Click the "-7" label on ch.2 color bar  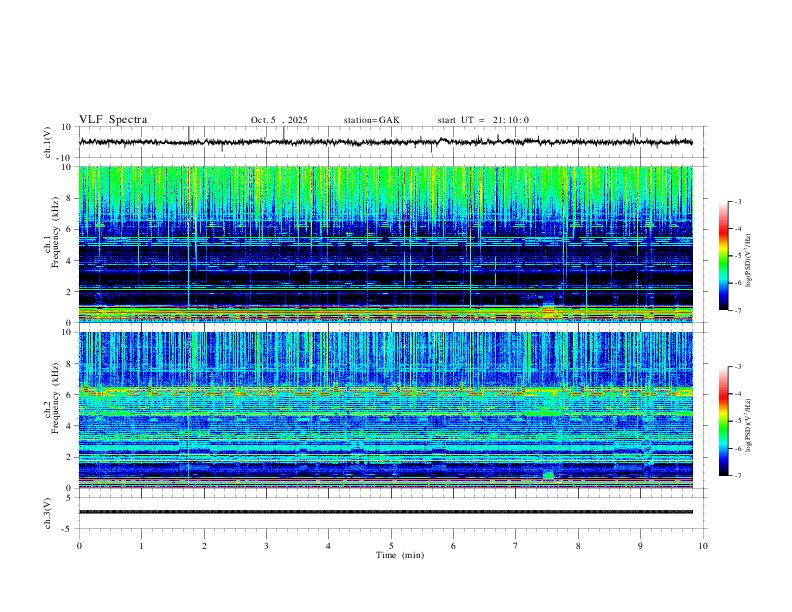pyautogui.click(x=738, y=475)
